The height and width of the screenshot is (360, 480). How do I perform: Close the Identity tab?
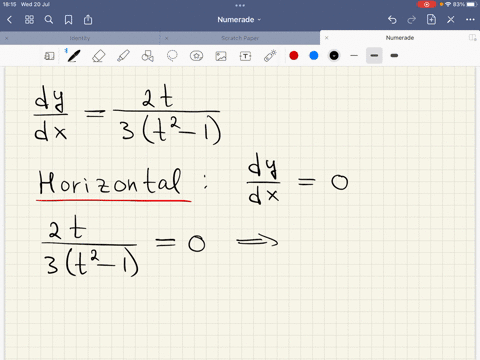tap(7, 38)
